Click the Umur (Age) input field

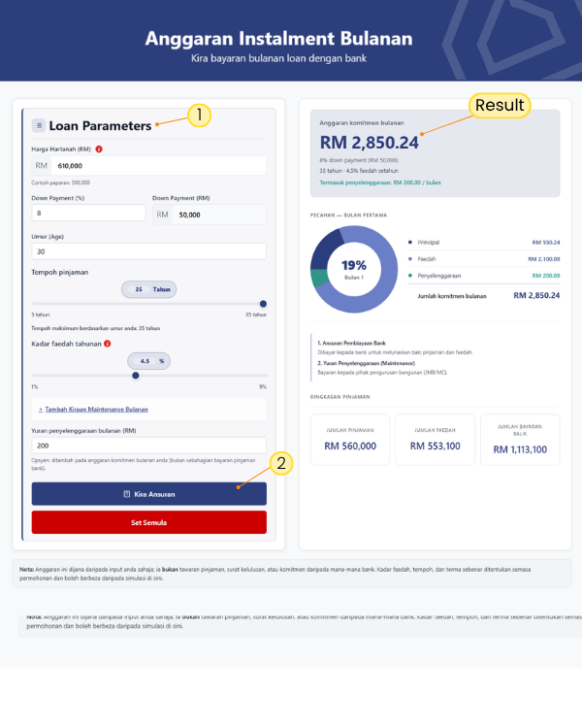[x=148, y=251]
